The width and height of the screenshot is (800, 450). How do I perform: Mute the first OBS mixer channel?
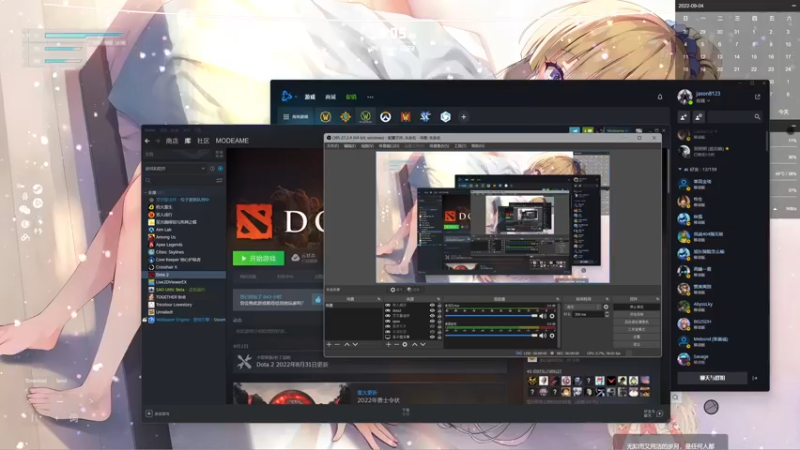click(543, 316)
